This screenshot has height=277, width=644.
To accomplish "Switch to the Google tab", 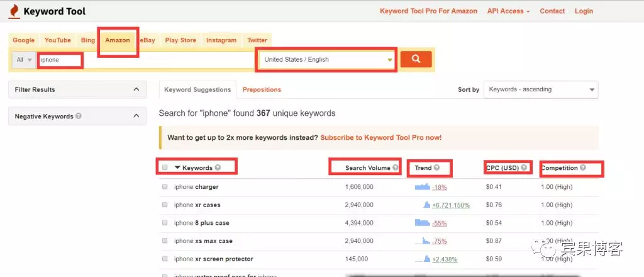I will click(23, 40).
